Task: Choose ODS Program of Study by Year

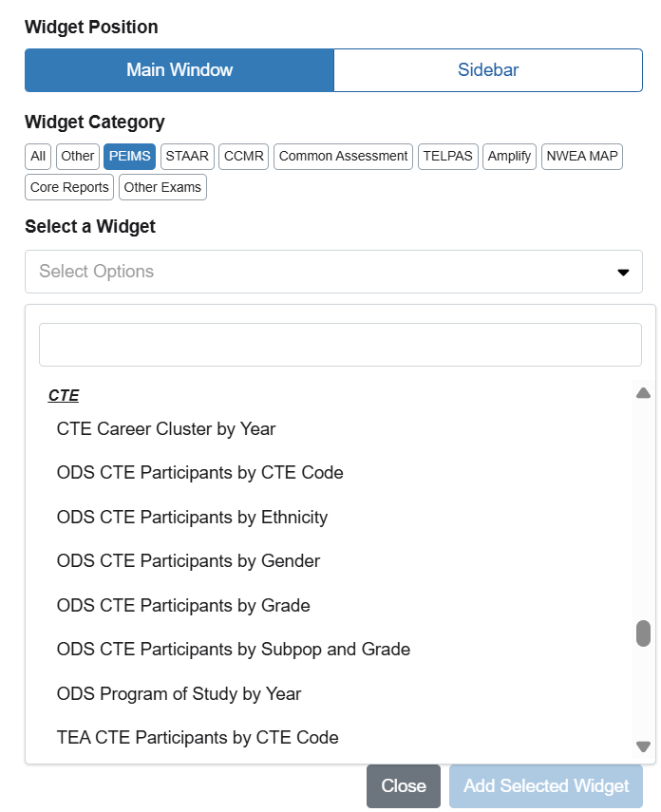Action: click(179, 694)
